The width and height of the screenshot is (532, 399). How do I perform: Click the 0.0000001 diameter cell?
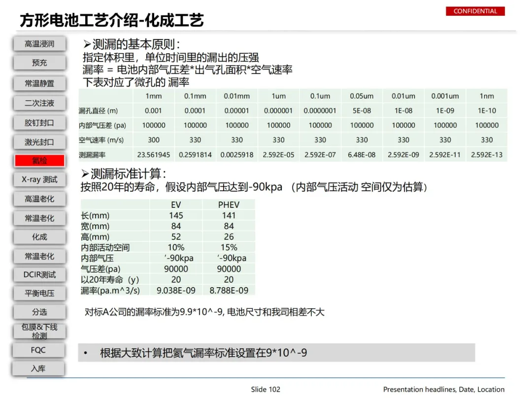(320, 111)
